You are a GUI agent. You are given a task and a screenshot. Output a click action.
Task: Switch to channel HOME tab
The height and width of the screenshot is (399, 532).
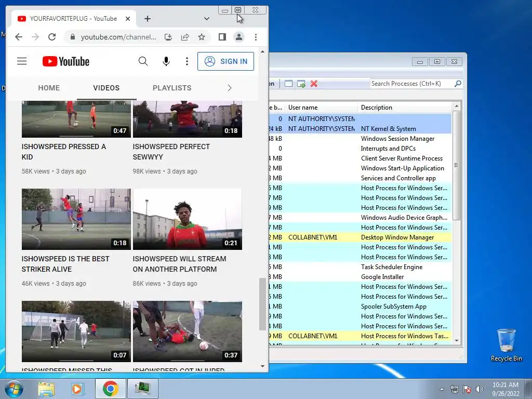click(49, 88)
